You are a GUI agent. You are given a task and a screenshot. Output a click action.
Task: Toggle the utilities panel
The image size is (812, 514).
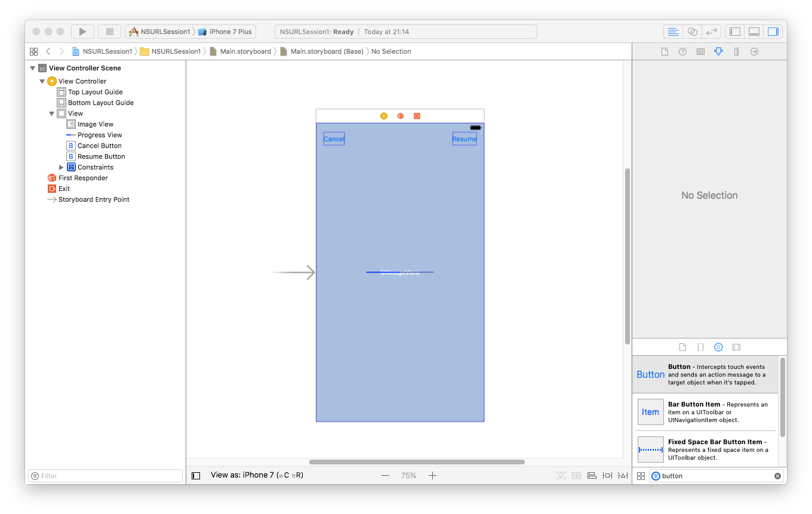[773, 32]
